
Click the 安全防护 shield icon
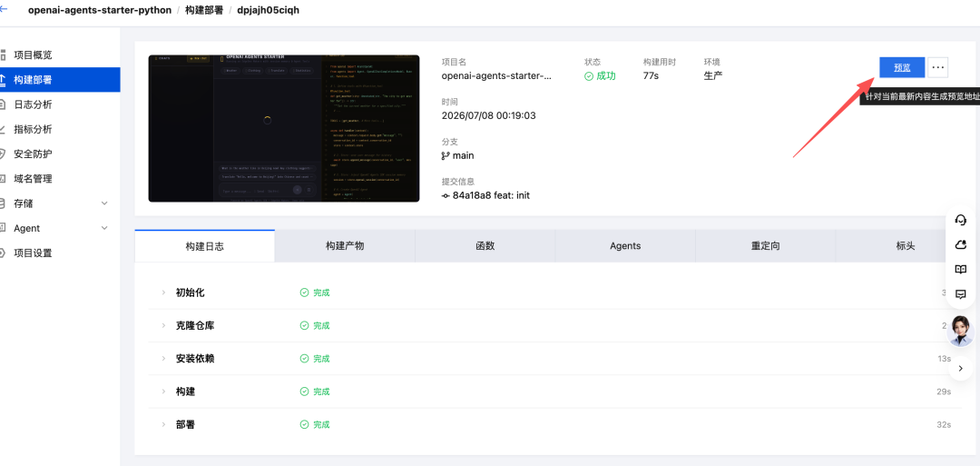pos(3,154)
